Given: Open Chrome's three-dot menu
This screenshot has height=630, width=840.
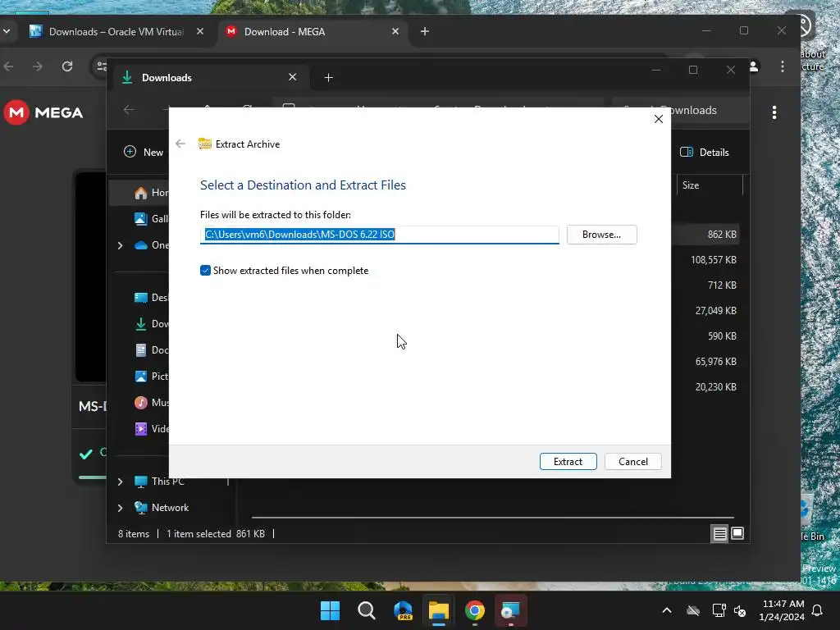Looking at the screenshot, I should [x=782, y=66].
